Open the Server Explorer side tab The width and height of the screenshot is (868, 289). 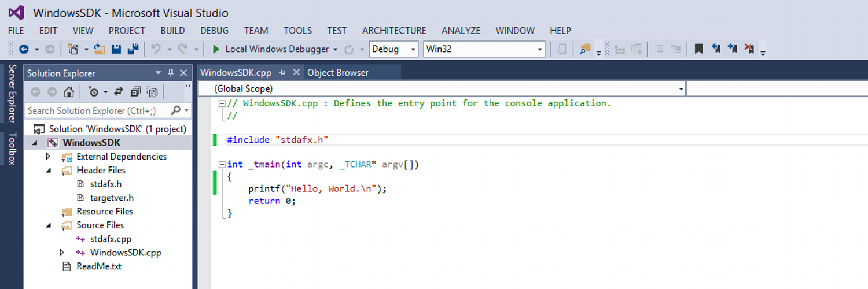[x=12, y=94]
